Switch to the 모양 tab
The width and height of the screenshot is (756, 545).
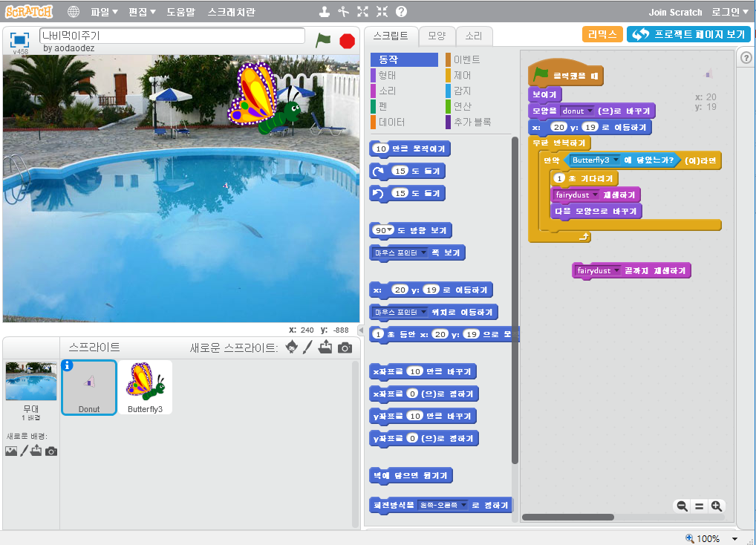(x=437, y=36)
